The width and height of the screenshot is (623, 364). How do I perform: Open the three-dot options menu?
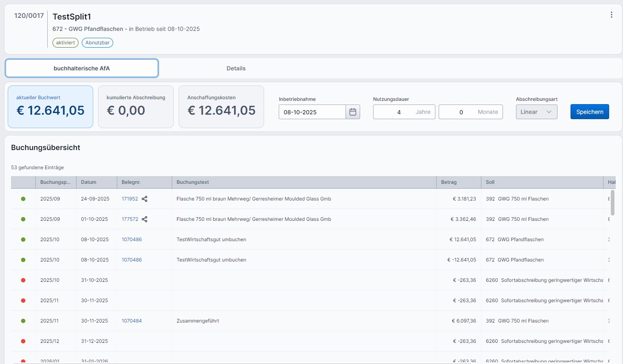coord(611,15)
